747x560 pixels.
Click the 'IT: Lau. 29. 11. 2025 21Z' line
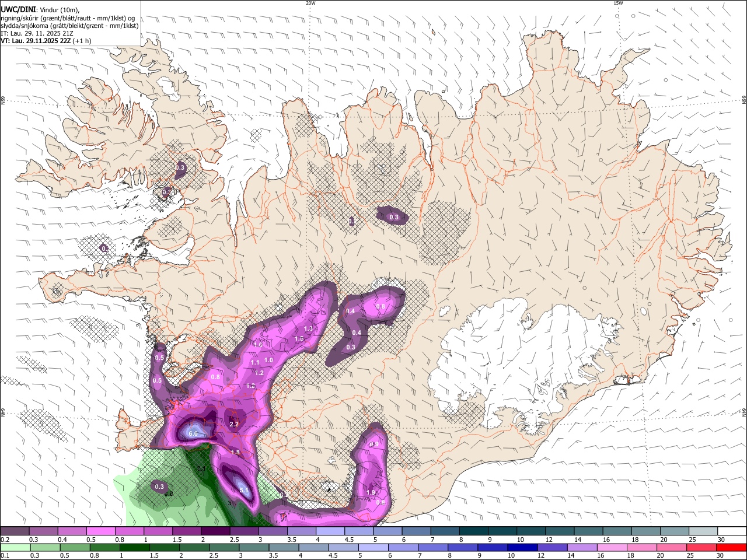coord(36,33)
